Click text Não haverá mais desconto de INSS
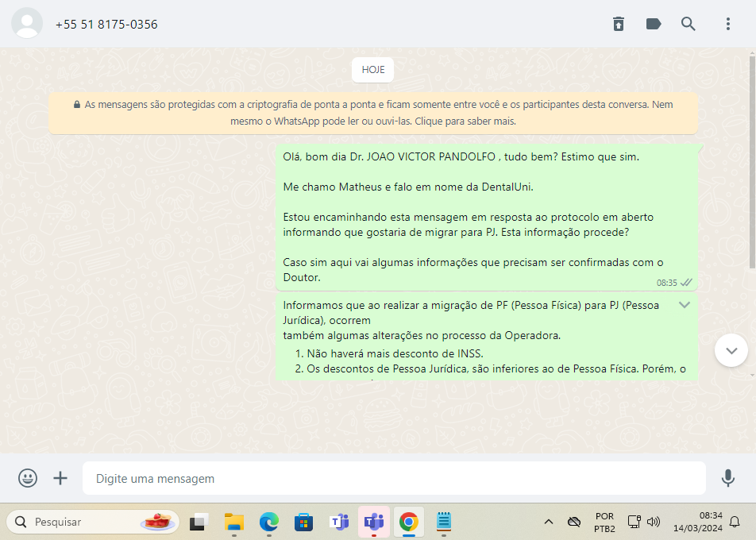Image resolution: width=756 pixels, height=540 pixels. (x=395, y=353)
